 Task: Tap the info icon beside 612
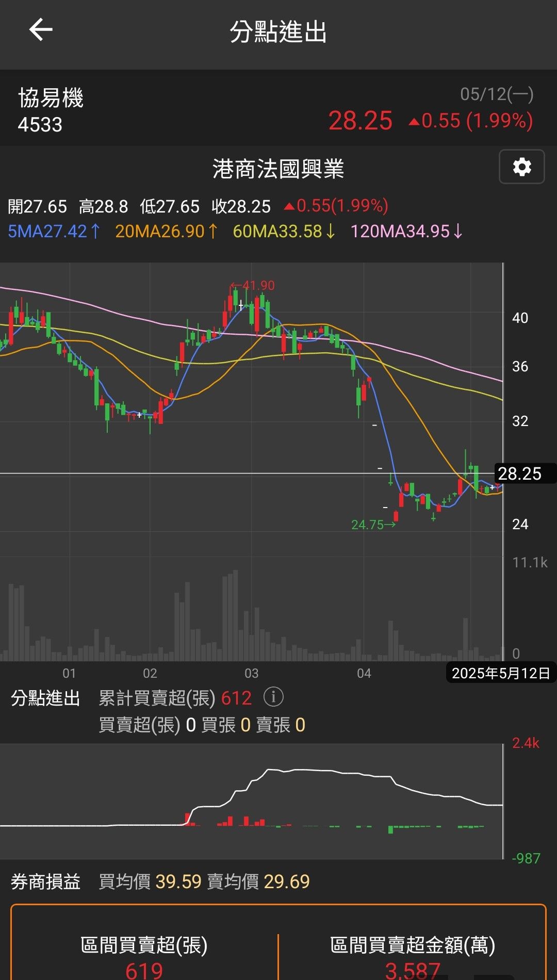pyautogui.click(x=273, y=697)
